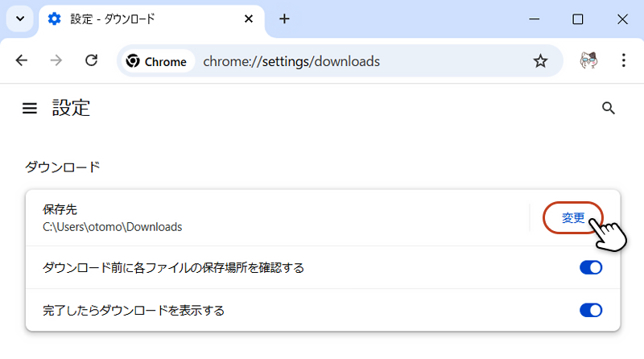Open the profile avatar menu
The height and width of the screenshot is (359, 644).
click(588, 61)
